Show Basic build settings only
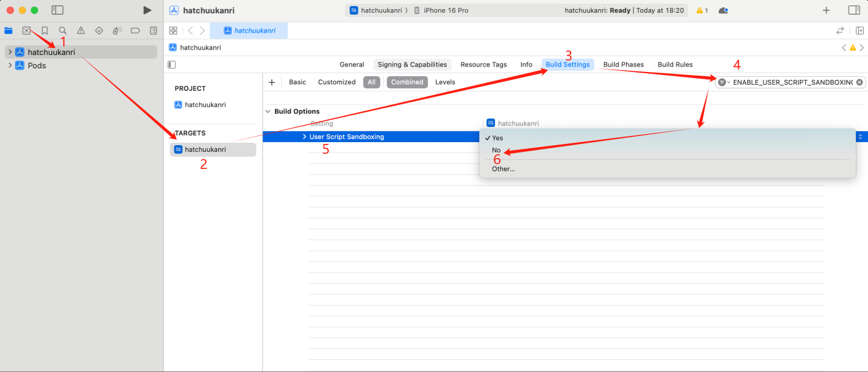 coord(297,82)
